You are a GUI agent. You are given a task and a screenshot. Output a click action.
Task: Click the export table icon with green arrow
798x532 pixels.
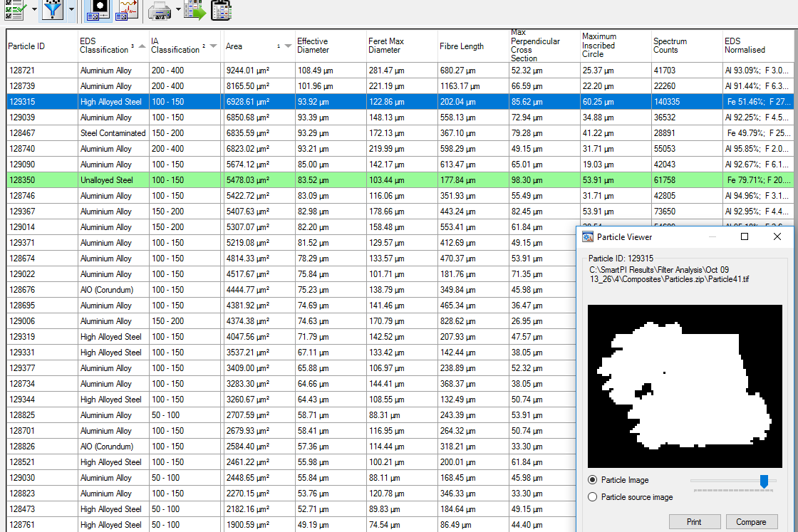pyautogui.click(x=195, y=9)
